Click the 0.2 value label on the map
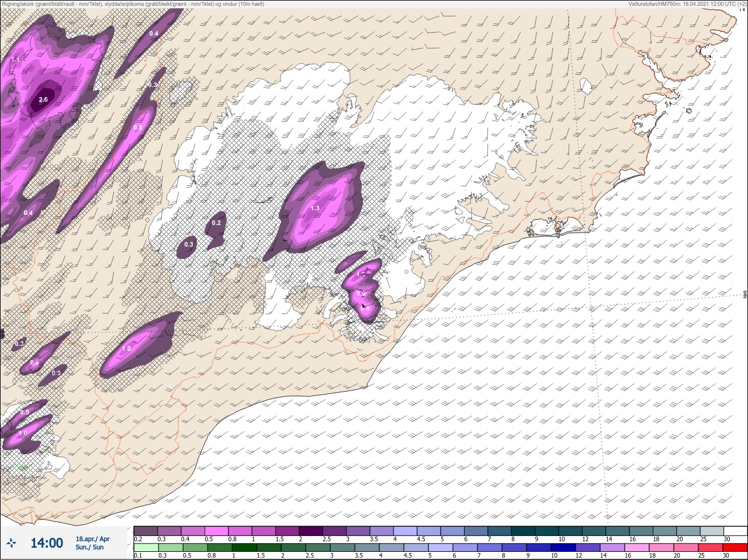Image resolution: width=748 pixels, height=560 pixels. pyautogui.click(x=216, y=223)
